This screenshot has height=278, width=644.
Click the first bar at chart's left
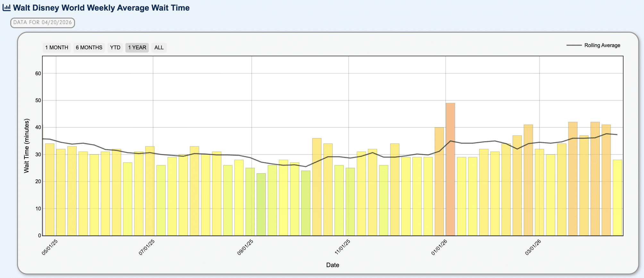(x=50, y=190)
